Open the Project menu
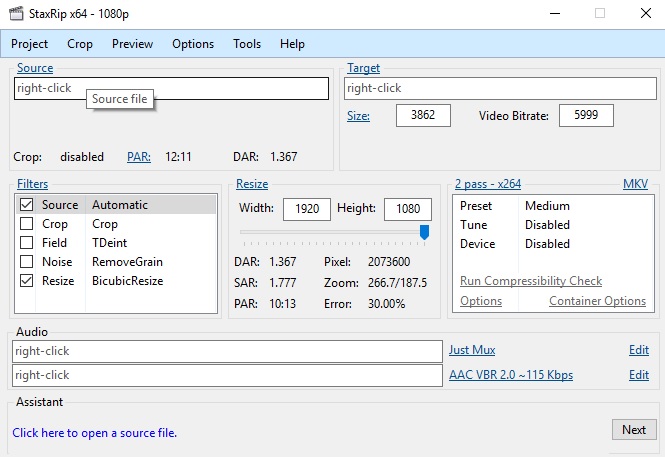 (x=29, y=44)
